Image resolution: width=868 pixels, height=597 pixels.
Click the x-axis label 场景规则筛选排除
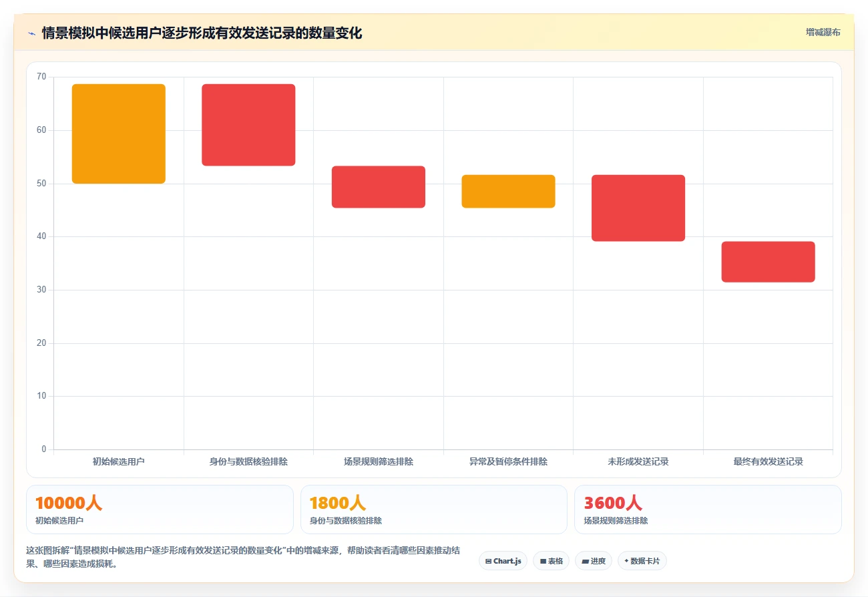(x=379, y=461)
